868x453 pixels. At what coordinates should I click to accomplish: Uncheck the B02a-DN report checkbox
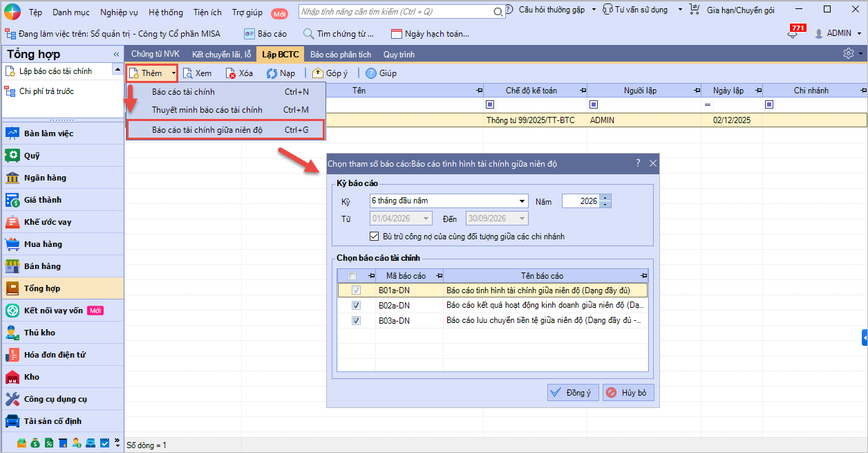click(x=356, y=305)
